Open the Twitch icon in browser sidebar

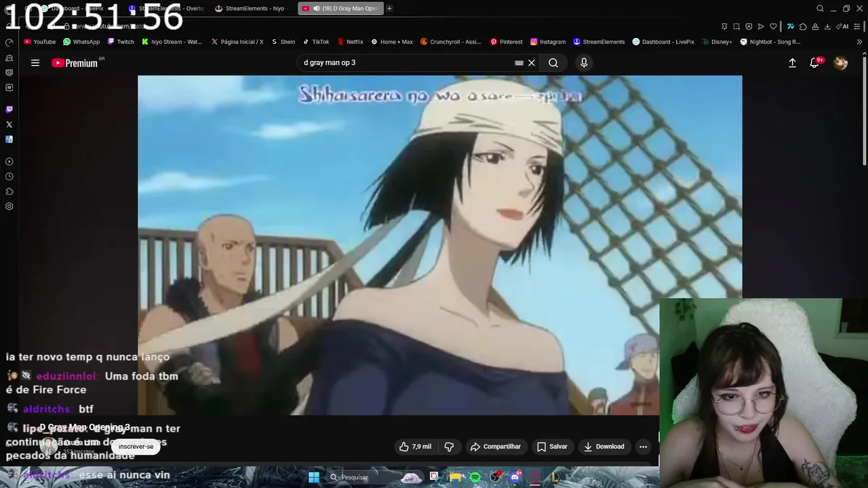point(9,109)
